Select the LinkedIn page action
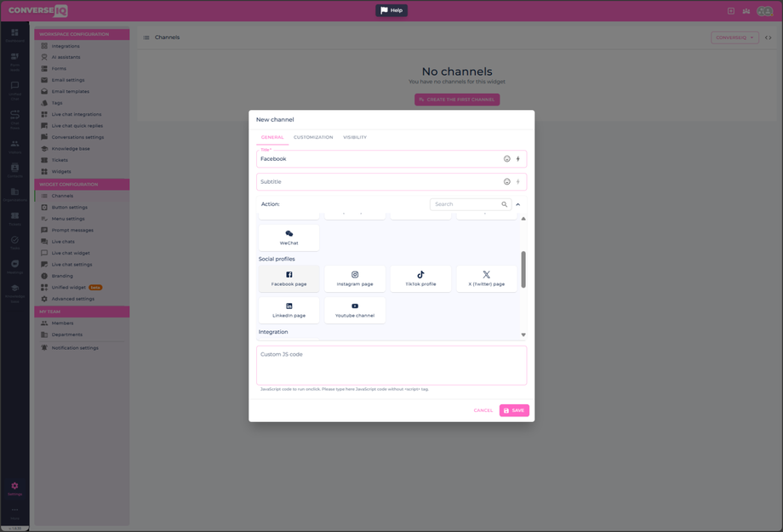This screenshot has width=783, height=532. [289, 310]
